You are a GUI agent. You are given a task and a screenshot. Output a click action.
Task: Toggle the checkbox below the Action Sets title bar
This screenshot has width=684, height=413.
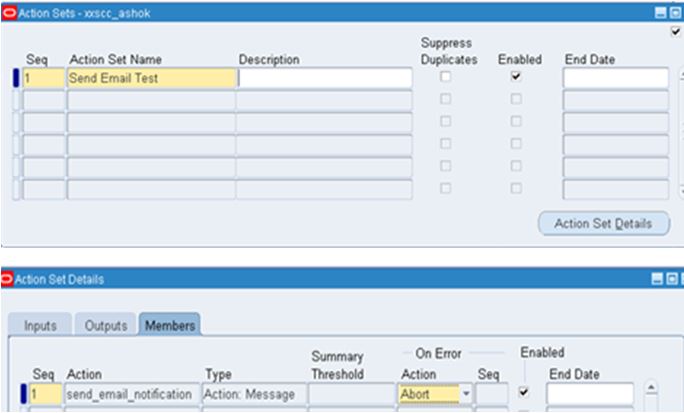(x=675, y=31)
